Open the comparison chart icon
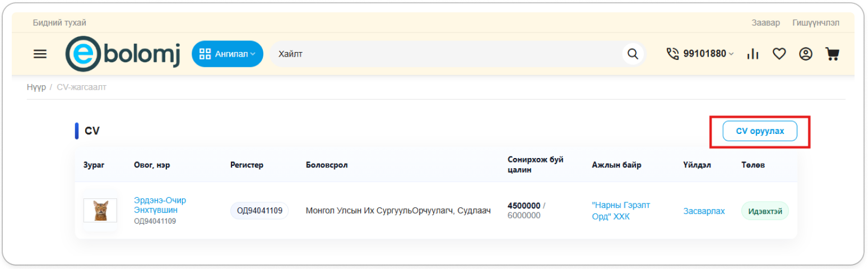Screen dimensions: 868x269 pos(753,54)
